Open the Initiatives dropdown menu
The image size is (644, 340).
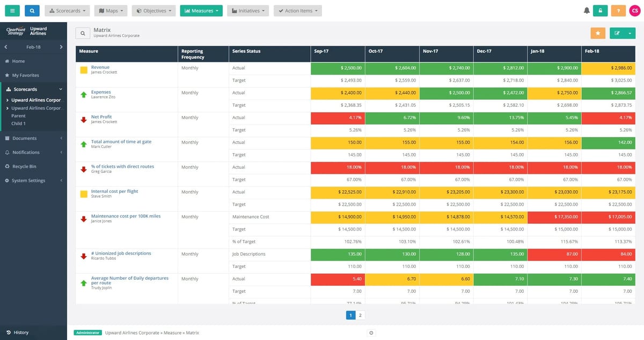coord(248,11)
